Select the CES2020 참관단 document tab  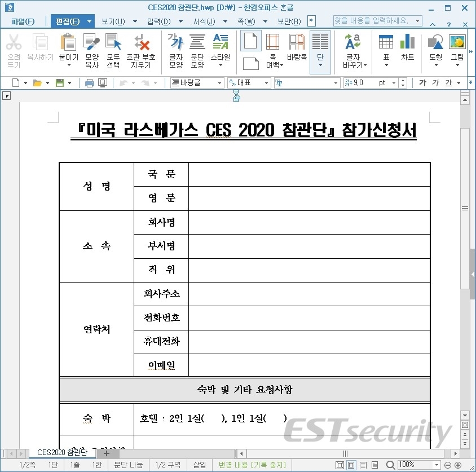(62, 452)
